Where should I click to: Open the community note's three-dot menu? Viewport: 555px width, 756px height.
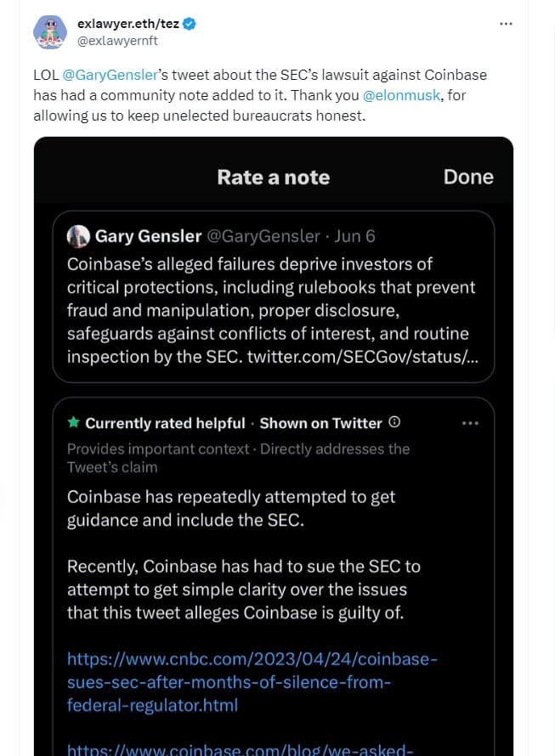pos(469,422)
